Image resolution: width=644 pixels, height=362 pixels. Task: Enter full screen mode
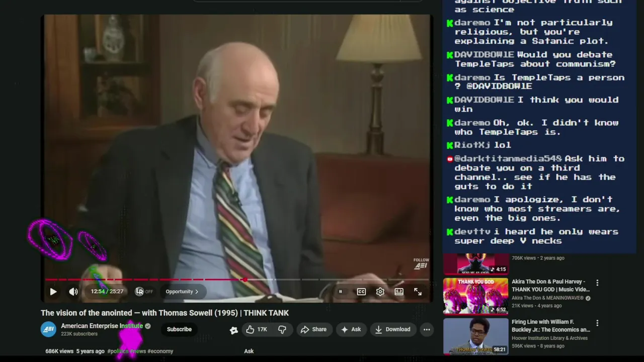click(x=418, y=292)
